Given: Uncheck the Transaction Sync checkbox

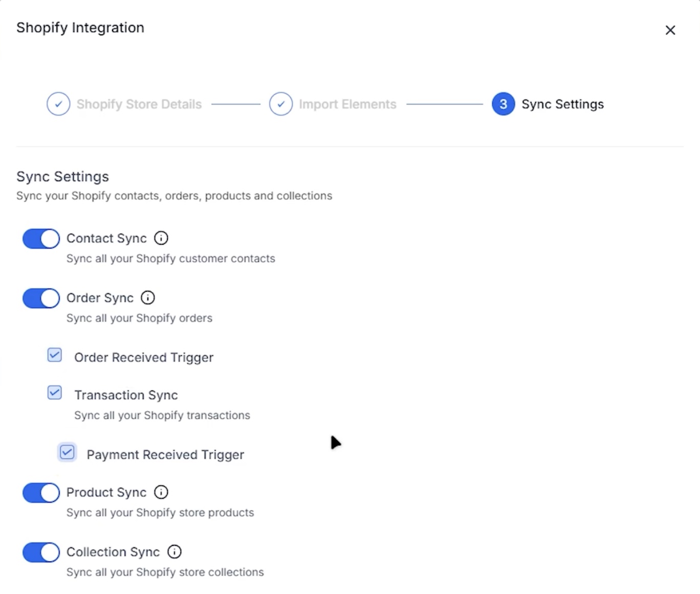Looking at the screenshot, I should click(x=55, y=393).
